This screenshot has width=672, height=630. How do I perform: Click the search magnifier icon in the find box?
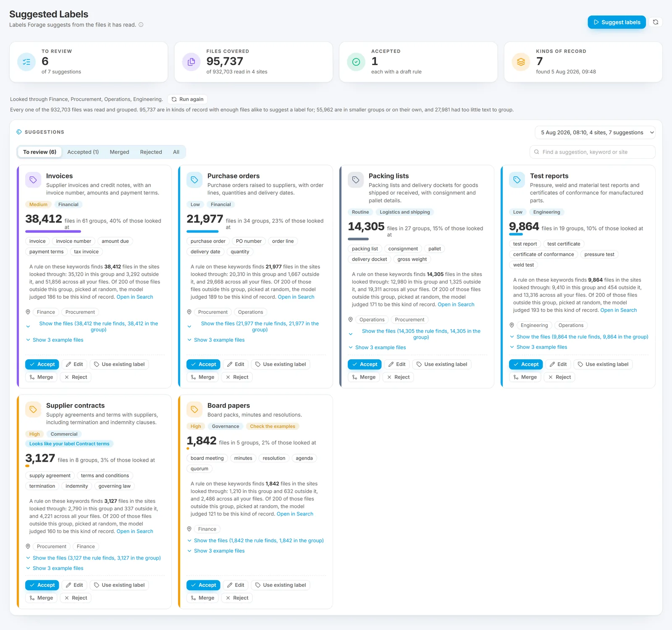[x=536, y=152]
